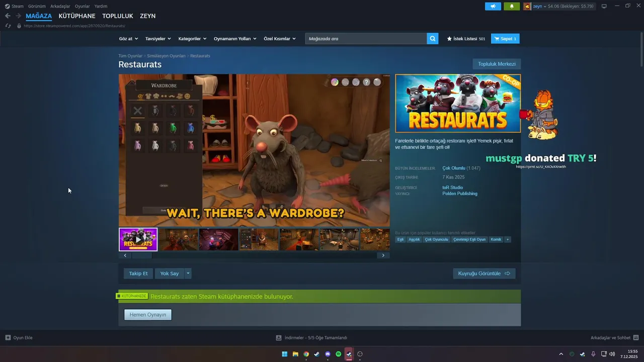Open the İndirmeler downloads status
Image resolution: width=644 pixels, height=362 pixels.
(x=311, y=337)
